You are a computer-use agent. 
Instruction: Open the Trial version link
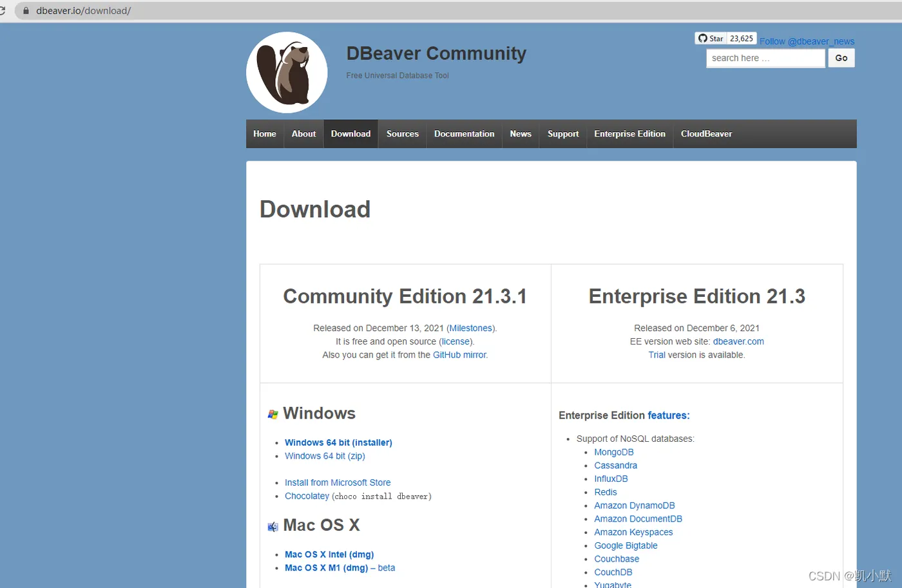coord(657,355)
